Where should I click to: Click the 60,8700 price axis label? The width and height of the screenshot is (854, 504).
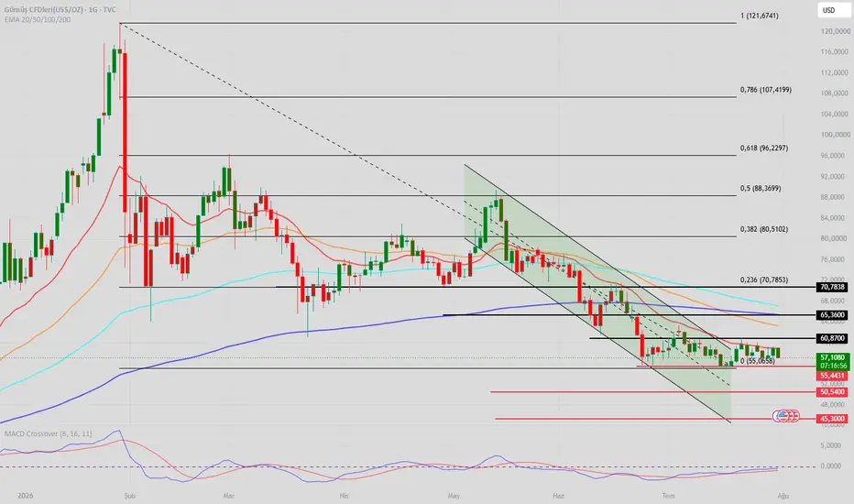(x=832, y=338)
